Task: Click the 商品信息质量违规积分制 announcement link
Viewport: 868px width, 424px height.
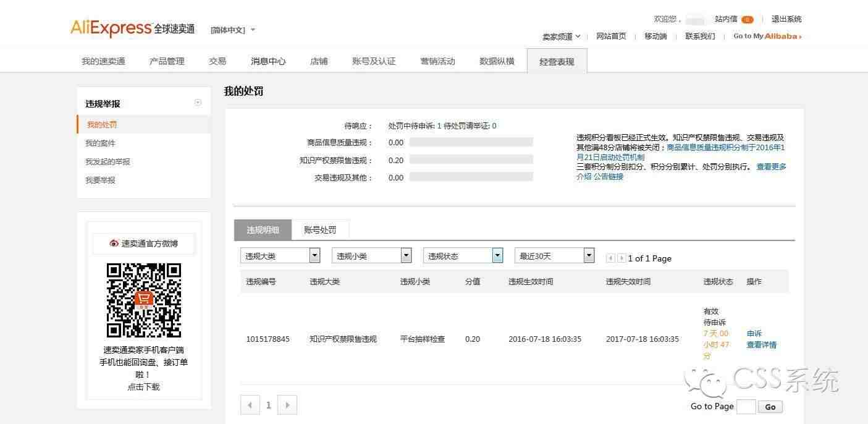Action: (680, 153)
